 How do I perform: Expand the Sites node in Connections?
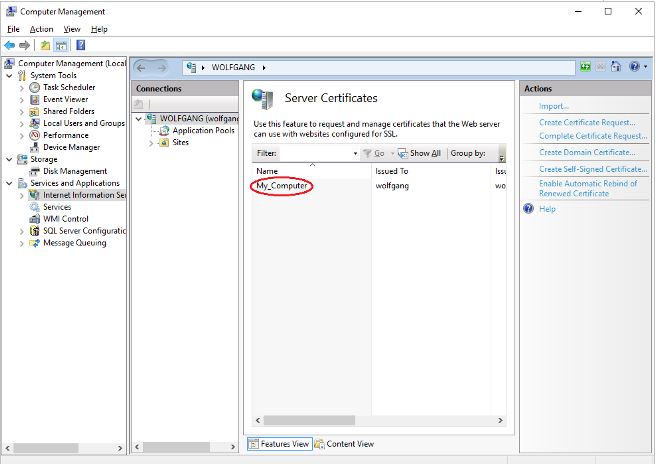click(151, 143)
